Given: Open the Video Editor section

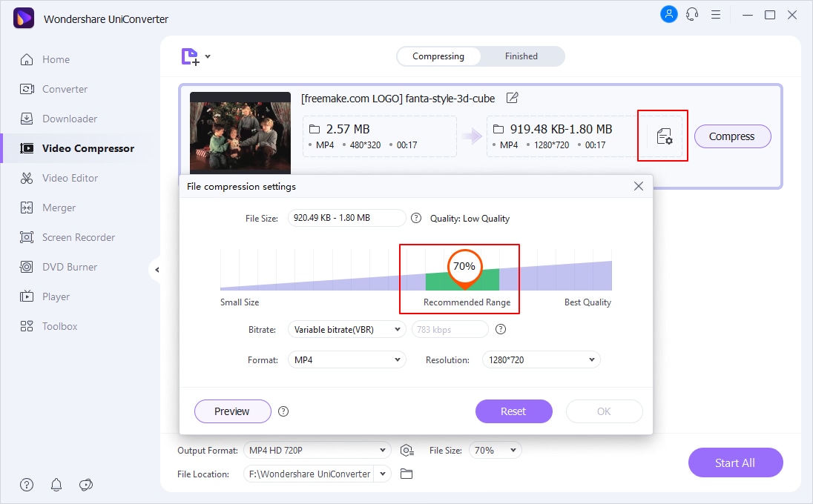Looking at the screenshot, I should tap(59, 178).
